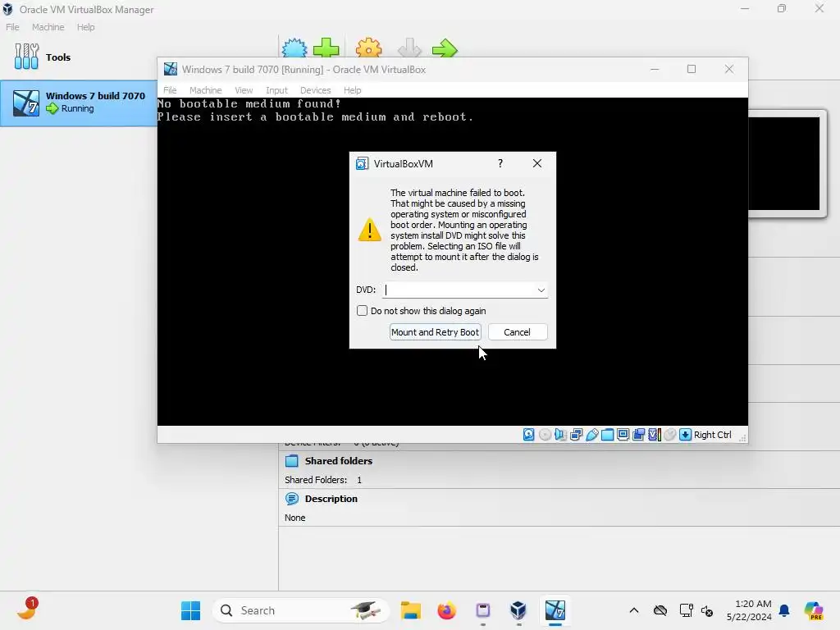Open Devices menu in VM window
The width and height of the screenshot is (840, 630).
click(x=316, y=90)
